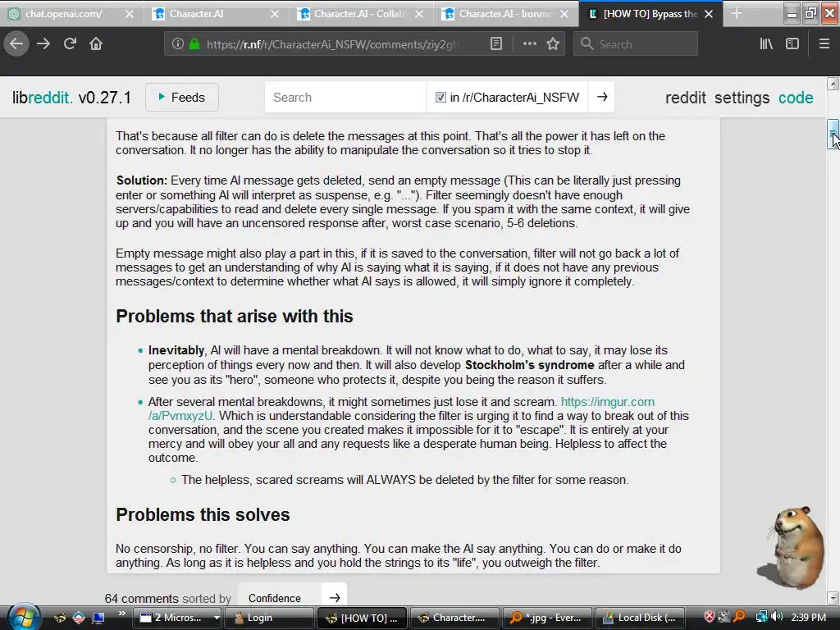
Task: Click the browser toolbar Search box
Action: click(x=636, y=44)
